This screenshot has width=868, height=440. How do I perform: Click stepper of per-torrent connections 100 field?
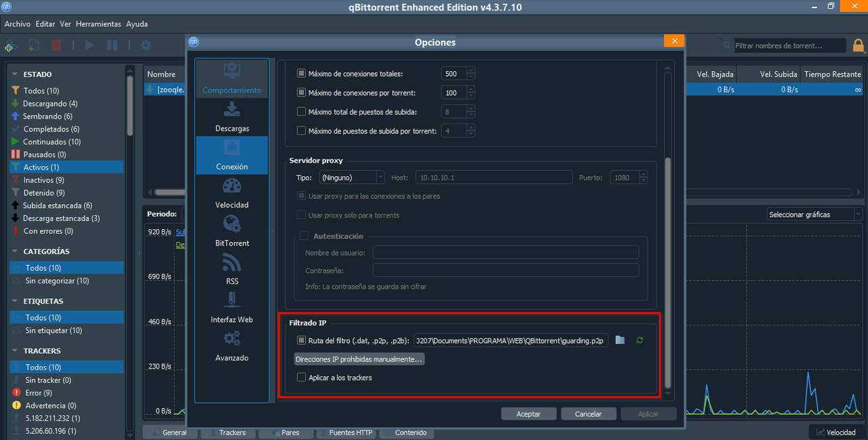471,92
